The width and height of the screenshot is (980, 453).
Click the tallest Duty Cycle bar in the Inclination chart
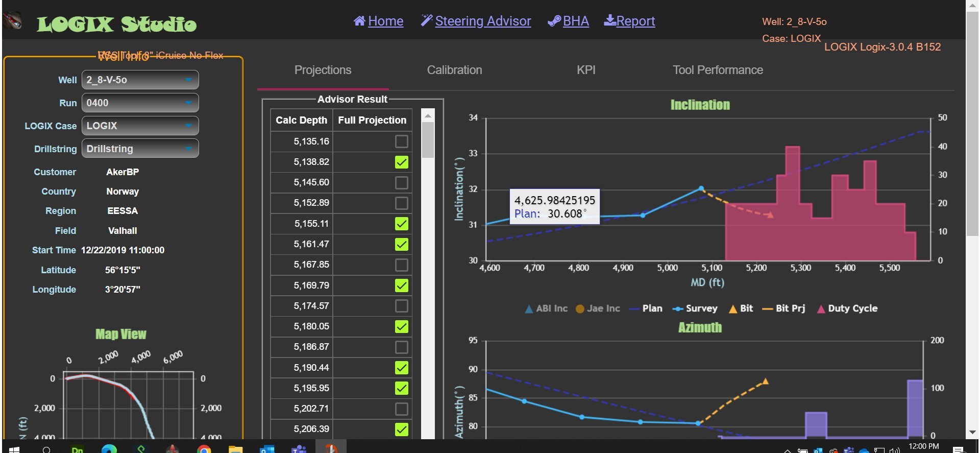click(x=793, y=203)
